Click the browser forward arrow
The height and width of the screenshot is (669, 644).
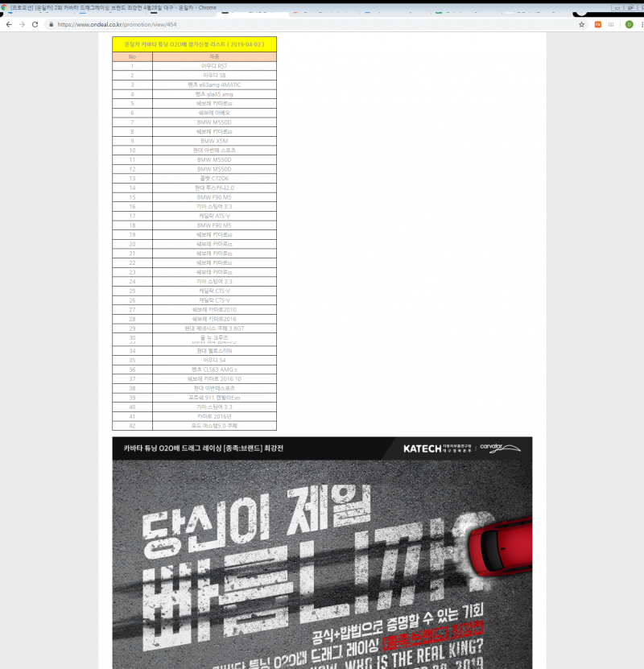coord(23,25)
